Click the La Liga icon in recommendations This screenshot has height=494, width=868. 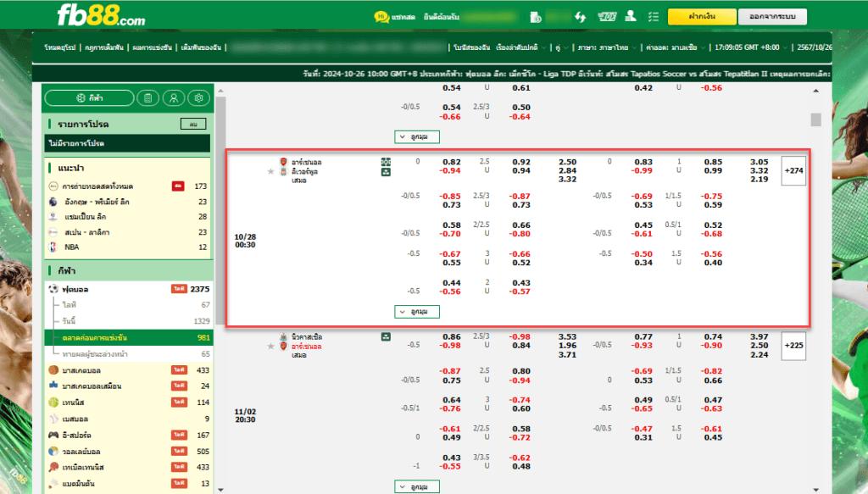(53, 232)
